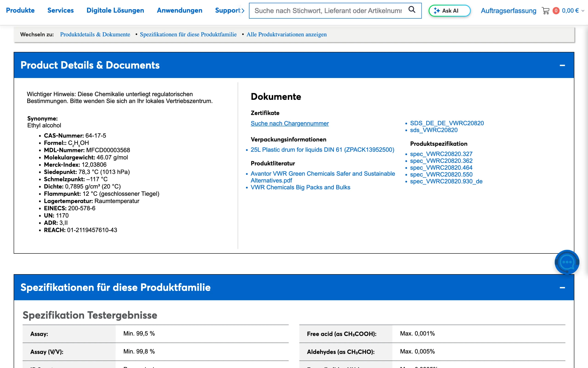The image size is (588, 368).
Task: Collapse Product Details & Documents section
Action: (562, 65)
